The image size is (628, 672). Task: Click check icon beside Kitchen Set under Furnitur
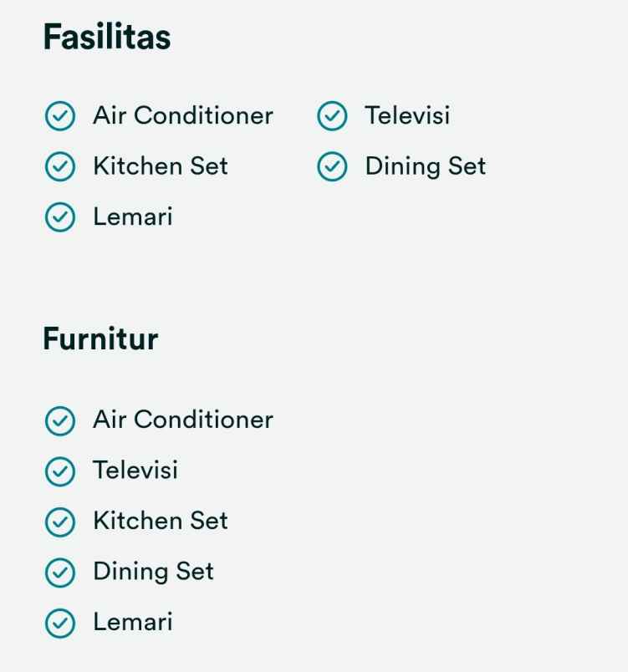[x=59, y=522]
